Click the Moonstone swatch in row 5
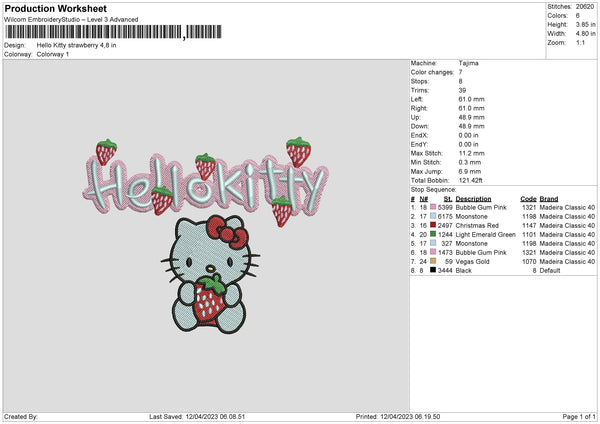 pos(433,243)
